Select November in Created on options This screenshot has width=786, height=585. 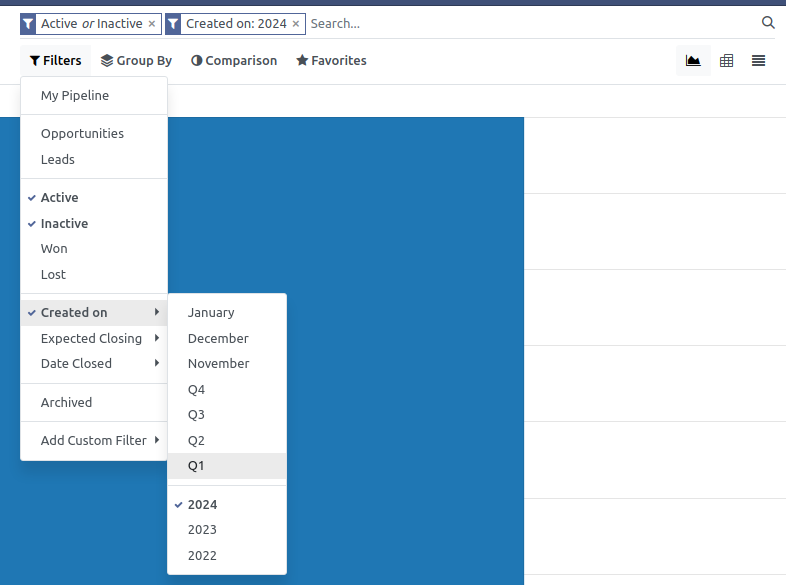227,363
